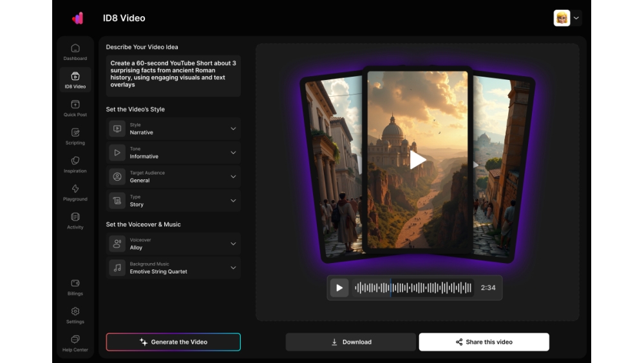Change the Background Music selection
This screenshot has height=363, width=644.
[x=173, y=268]
